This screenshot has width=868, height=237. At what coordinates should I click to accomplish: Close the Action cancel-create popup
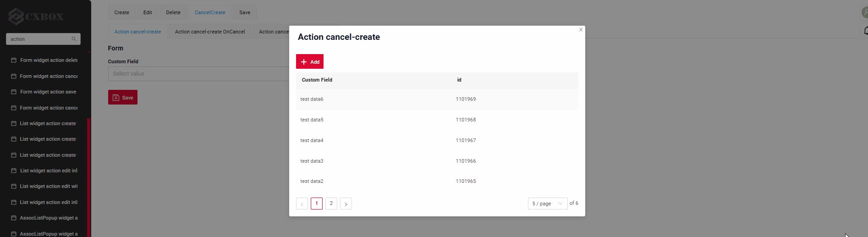click(581, 30)
